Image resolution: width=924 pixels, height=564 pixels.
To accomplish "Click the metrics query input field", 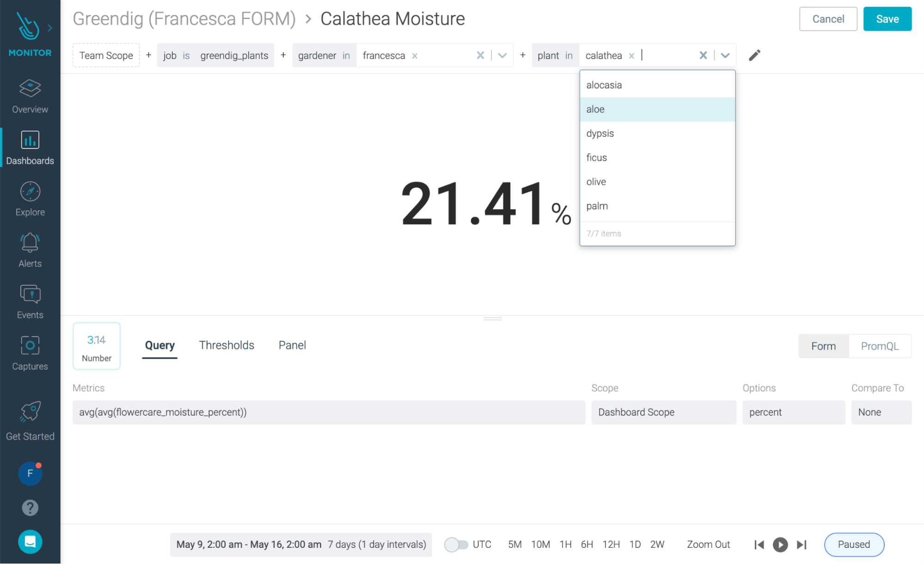I will coord(328,412).
